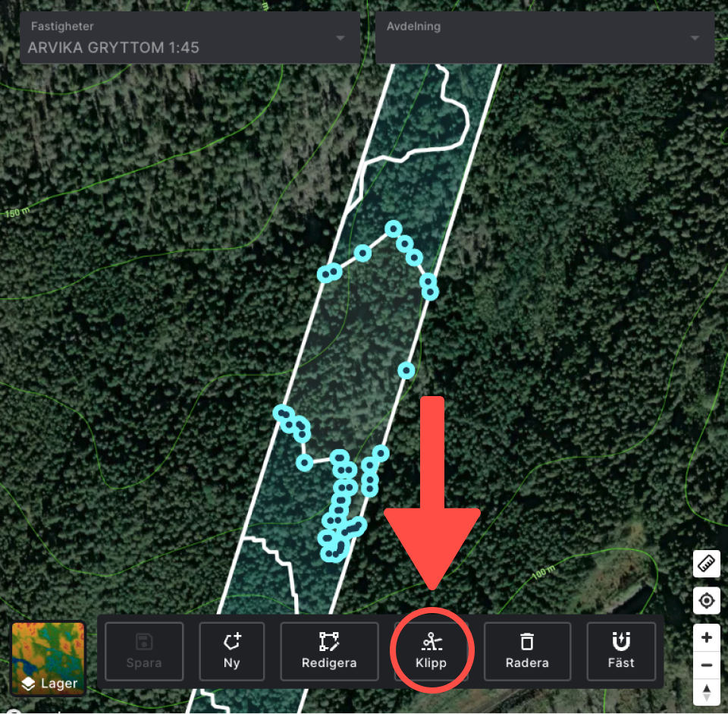Open the ruler measure tool

click(x=706, y=564)
